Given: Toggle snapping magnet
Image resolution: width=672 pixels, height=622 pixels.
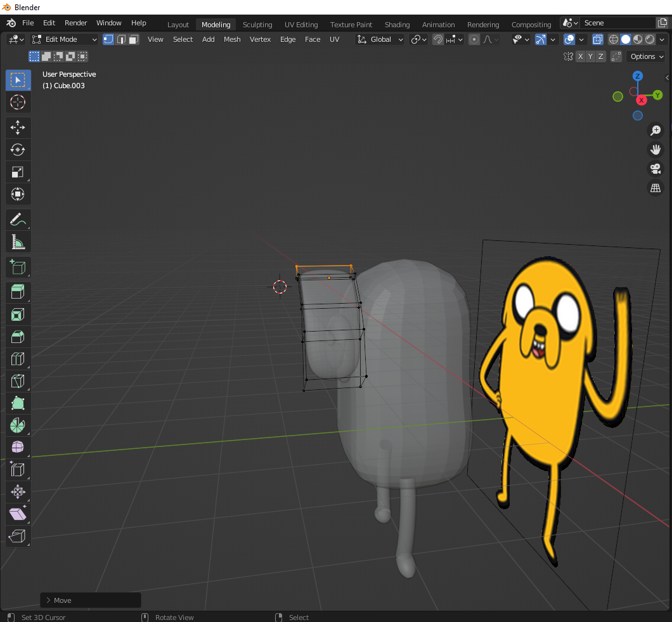Looking at the screenshot, I should (x=437, y=39).
